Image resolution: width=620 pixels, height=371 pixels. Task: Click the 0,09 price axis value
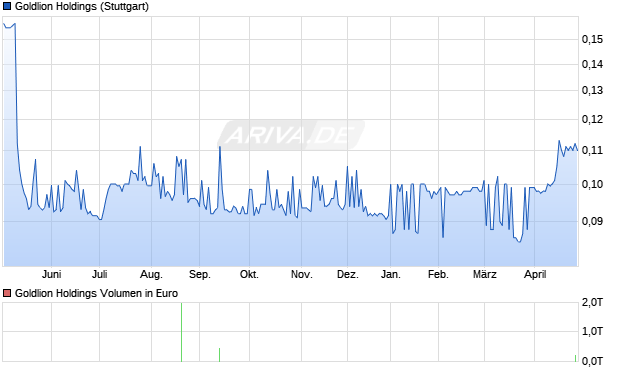click(x=592, y=221)
